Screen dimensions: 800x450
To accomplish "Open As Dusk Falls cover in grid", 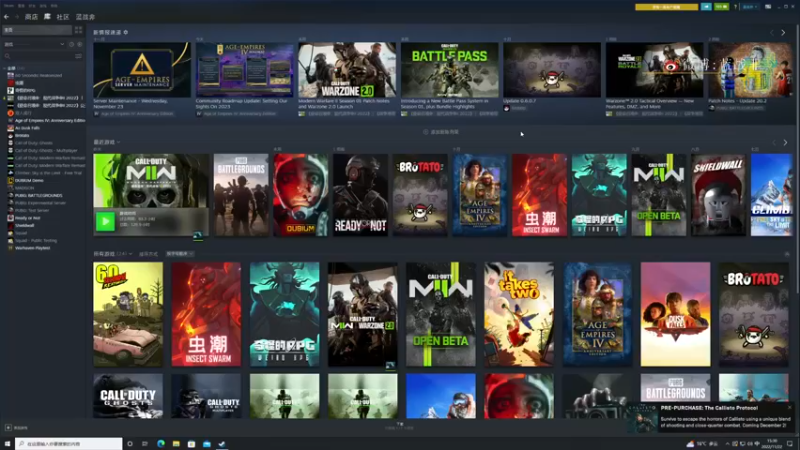I will pyautogui.click(x=676, y=314).
